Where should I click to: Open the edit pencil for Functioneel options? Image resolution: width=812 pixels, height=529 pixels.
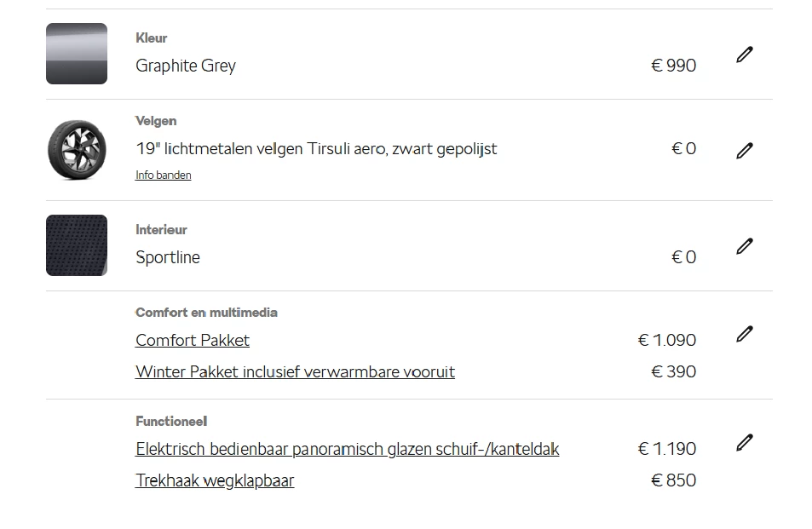click(744, 443)
